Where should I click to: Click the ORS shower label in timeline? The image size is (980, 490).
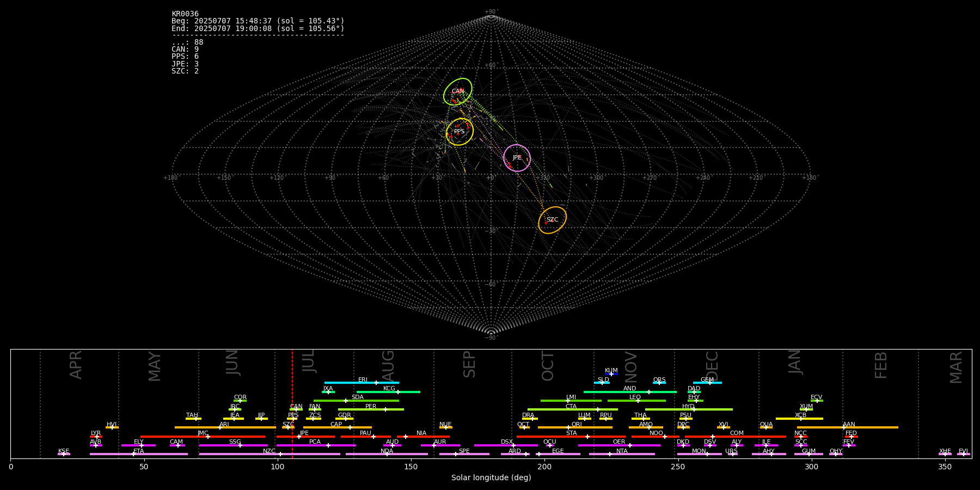click(x=659, y=380)
